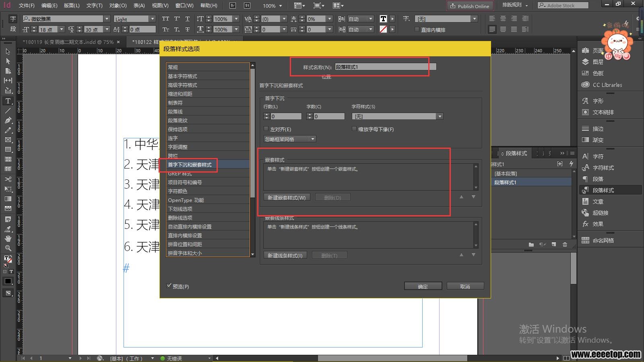Toggle the 左对齐(E) checkbox

[x=266, y=129]
